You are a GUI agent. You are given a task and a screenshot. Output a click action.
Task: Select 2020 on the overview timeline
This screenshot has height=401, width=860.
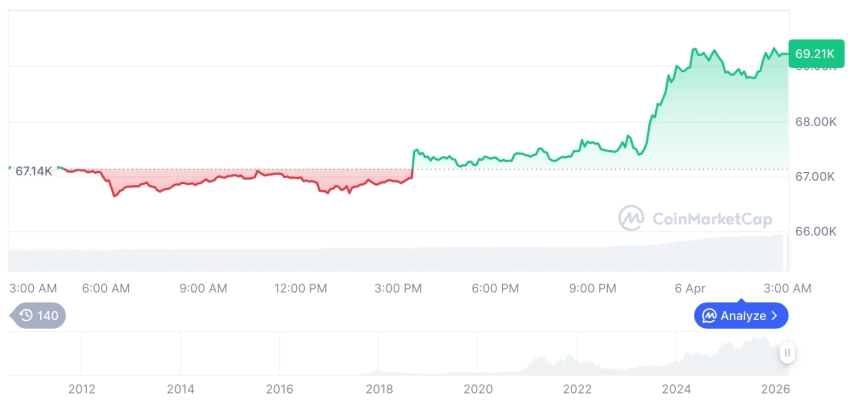tap(478, 389)
